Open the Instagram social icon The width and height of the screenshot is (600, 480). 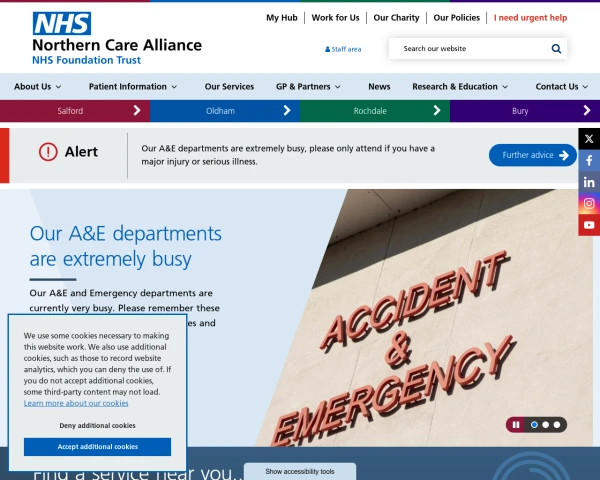[x=589, y=203]
